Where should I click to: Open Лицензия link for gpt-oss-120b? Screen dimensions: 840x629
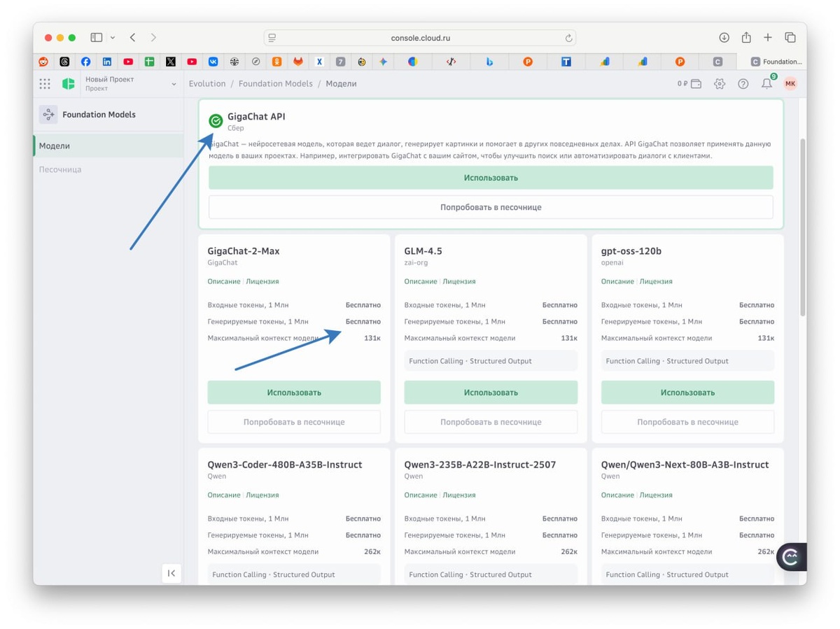click(x=656, y=281)
